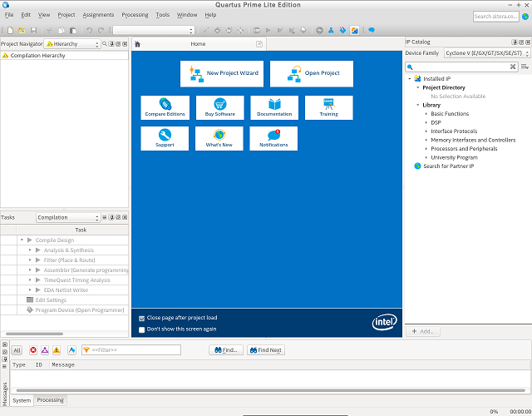Open the Support wrench tile

point(165,138)
